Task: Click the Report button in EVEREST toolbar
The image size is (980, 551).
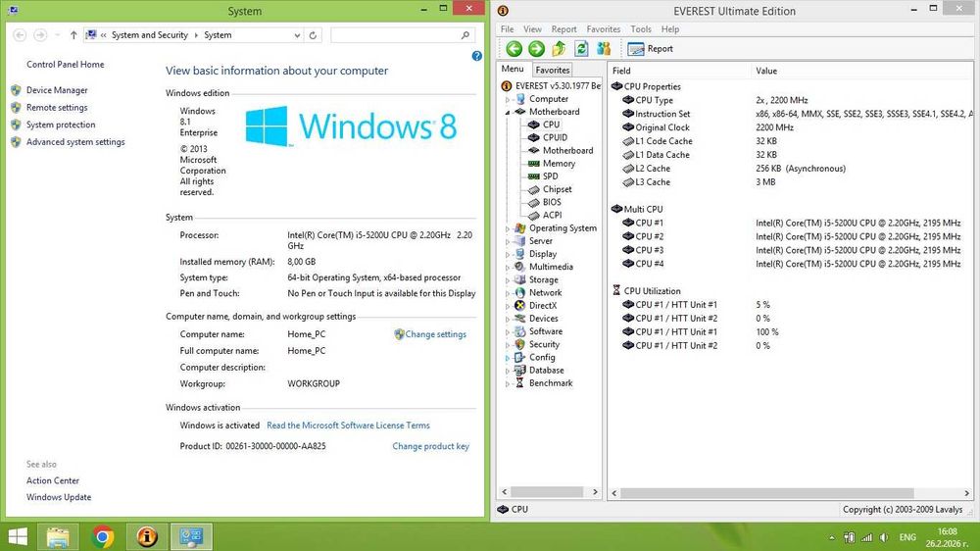Action: 651,49
